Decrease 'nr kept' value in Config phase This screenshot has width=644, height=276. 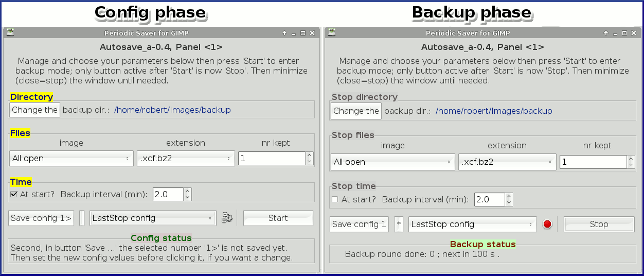pyautogui.click(x=309, y=162)
